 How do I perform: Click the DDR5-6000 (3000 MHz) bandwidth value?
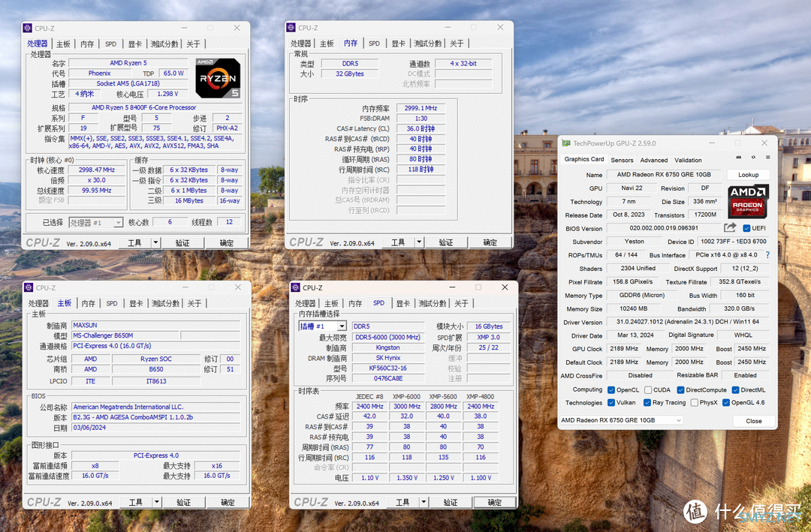pyautogui.click(x=388, y=337)
